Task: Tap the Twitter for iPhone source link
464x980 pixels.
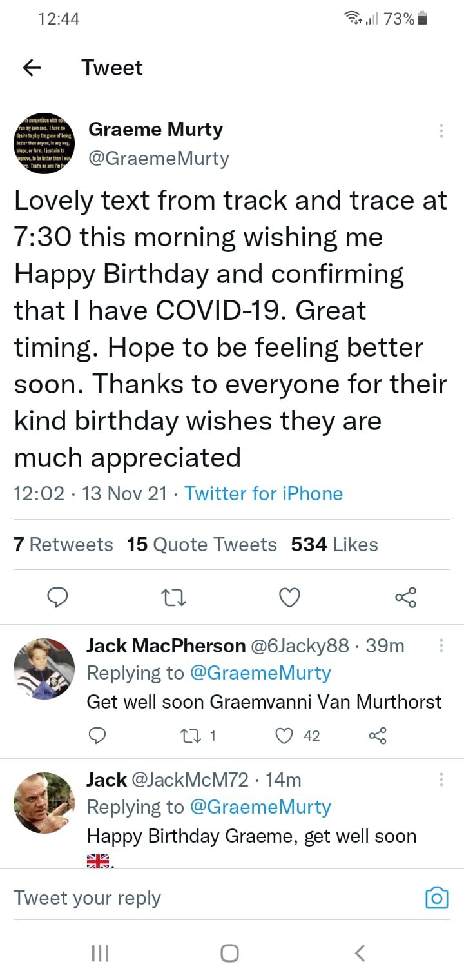Action: point(264,494)
